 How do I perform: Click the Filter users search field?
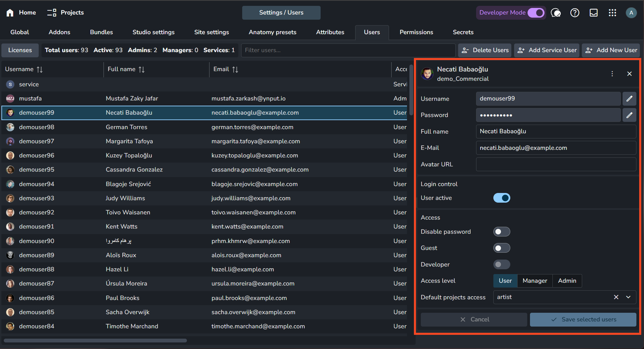348,50
